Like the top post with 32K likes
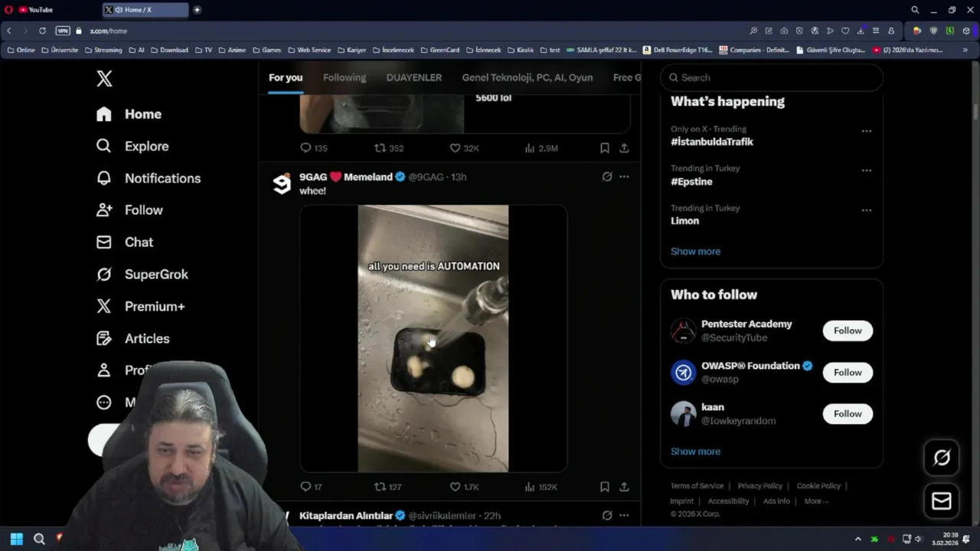Screen dimensions: 980x551 point(464,148)
